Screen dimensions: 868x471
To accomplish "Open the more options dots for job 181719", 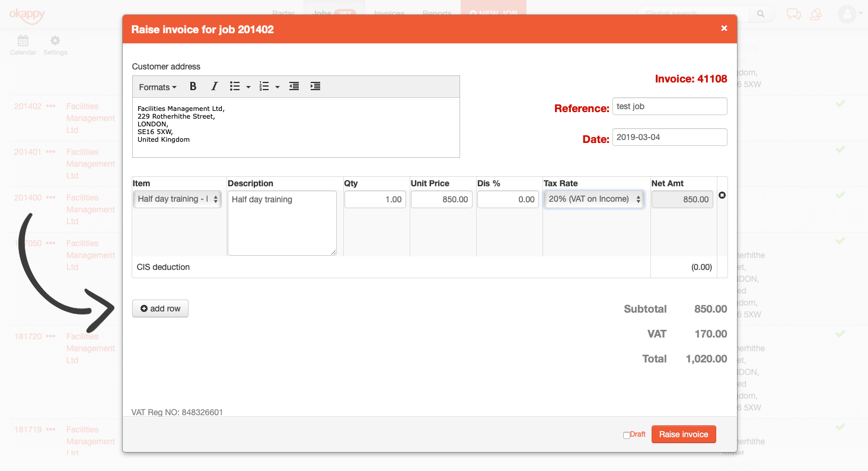I will tap(50, 429).
